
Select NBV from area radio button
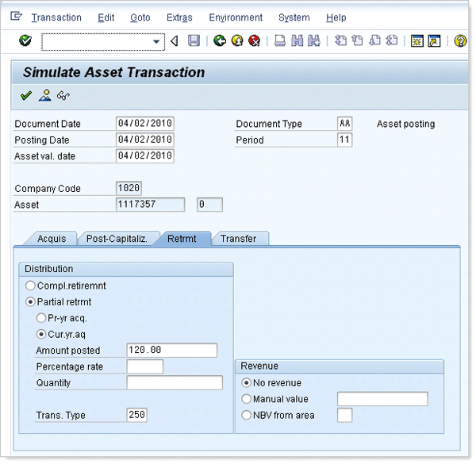247,415
